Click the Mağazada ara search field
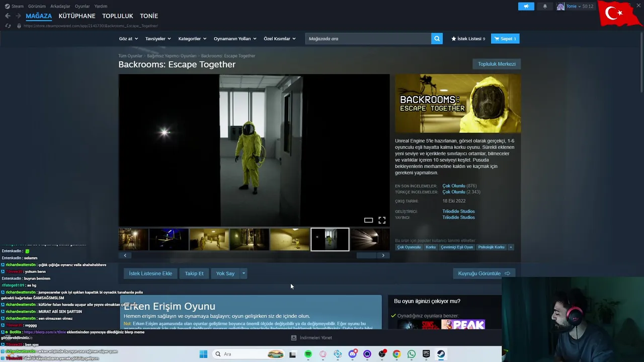The height and width of the screenshot is (362, 644). coord(368,39)
